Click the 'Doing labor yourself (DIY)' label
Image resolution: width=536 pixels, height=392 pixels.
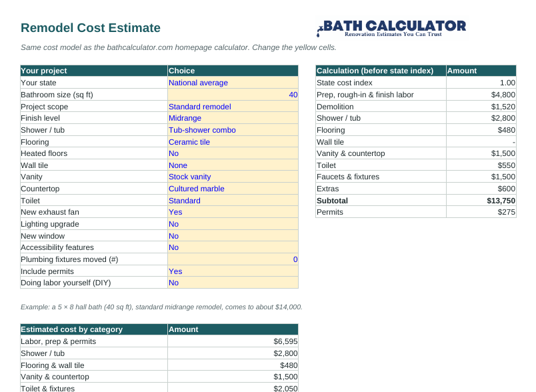pyautogui.click(x=66, y=283)
